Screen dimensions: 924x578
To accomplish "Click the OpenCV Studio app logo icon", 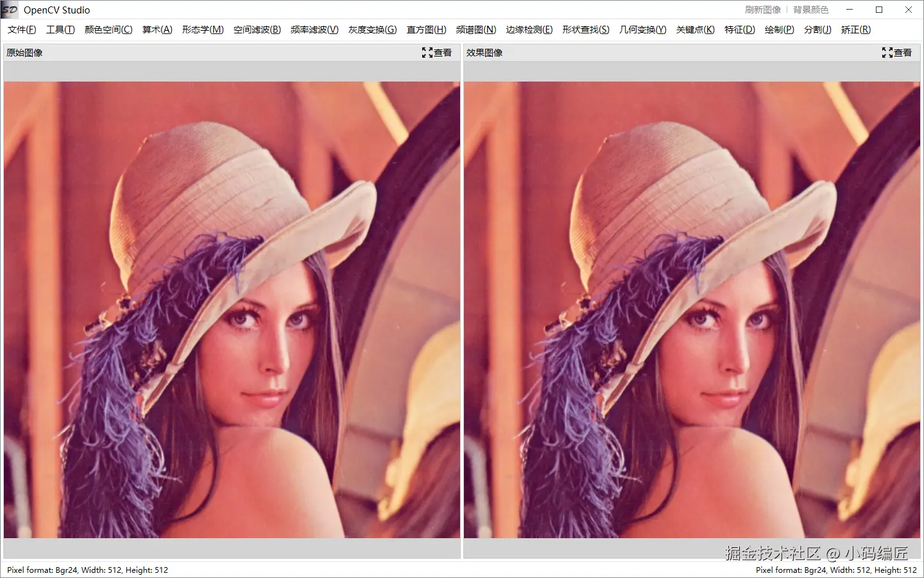I will tap(10, 10).
